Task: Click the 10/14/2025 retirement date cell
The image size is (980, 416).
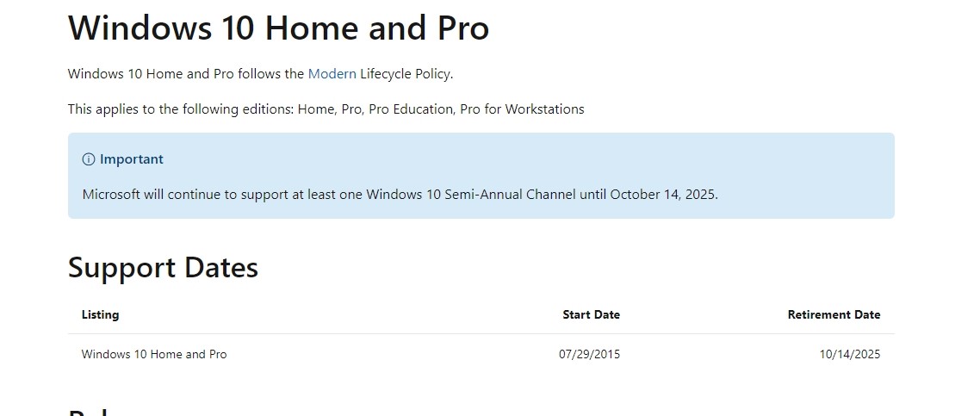Action: [850, 354]
